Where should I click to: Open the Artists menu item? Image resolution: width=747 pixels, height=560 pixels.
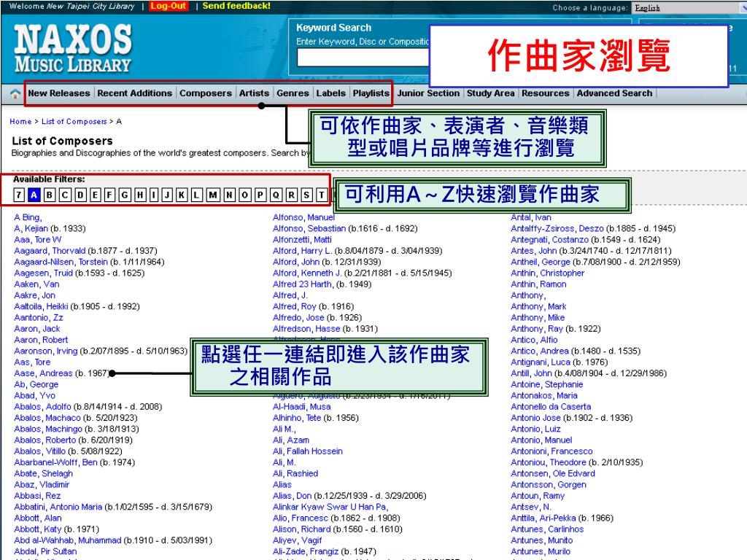pyautogui.click(x=255, y=93)
